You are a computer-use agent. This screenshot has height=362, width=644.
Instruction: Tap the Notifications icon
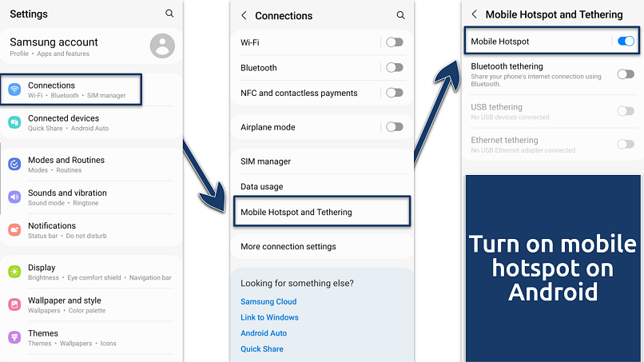tap(14, 229)
